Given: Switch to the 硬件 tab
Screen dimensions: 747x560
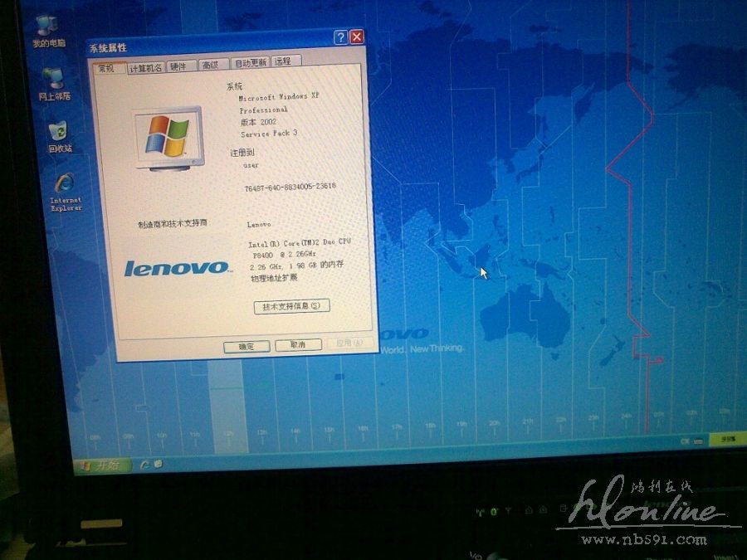Looking at the screenshot, I should (180, 66).
